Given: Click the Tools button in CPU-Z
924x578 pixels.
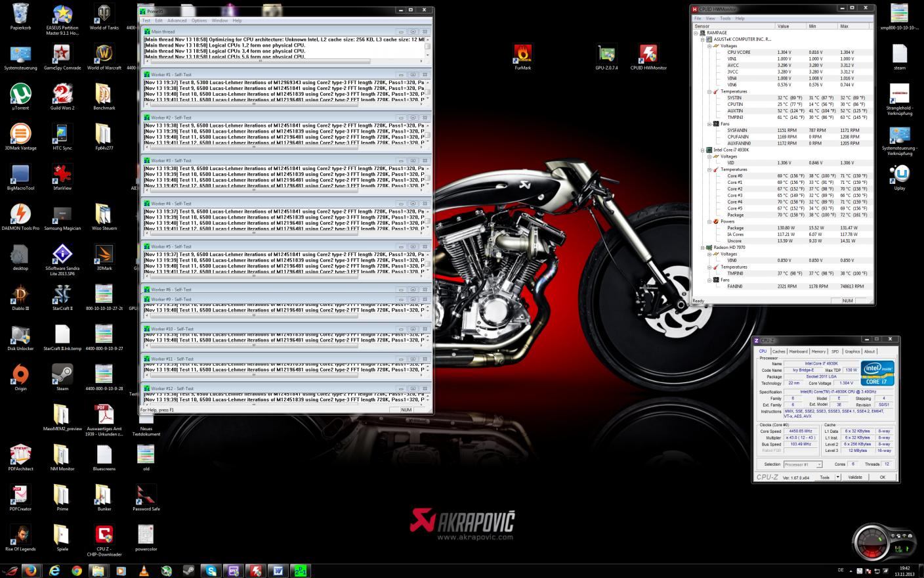Looking at the screenshot, I should tap(824, 478).
